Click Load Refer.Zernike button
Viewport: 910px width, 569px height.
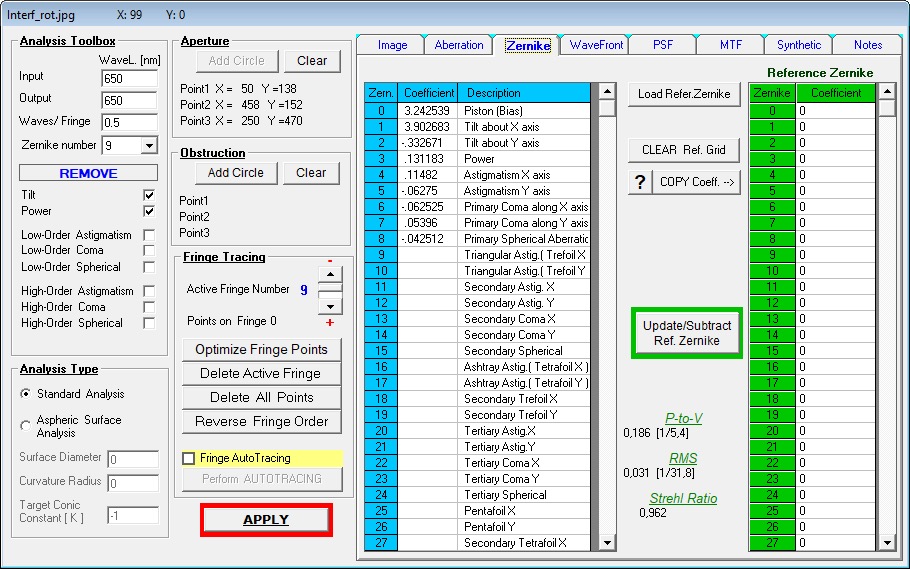[x=684, y=94]
